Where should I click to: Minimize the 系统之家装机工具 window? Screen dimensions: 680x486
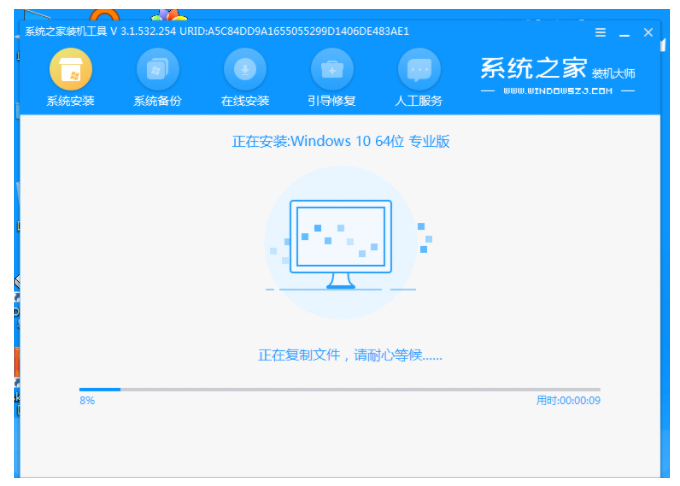625,33
